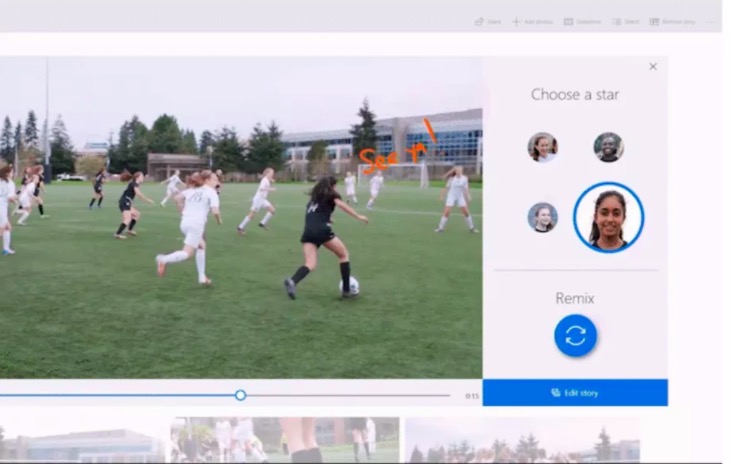The height and width of the screenshot is (464, 731).
Task: Select the large highlighted star face
Action: (608, 217)
